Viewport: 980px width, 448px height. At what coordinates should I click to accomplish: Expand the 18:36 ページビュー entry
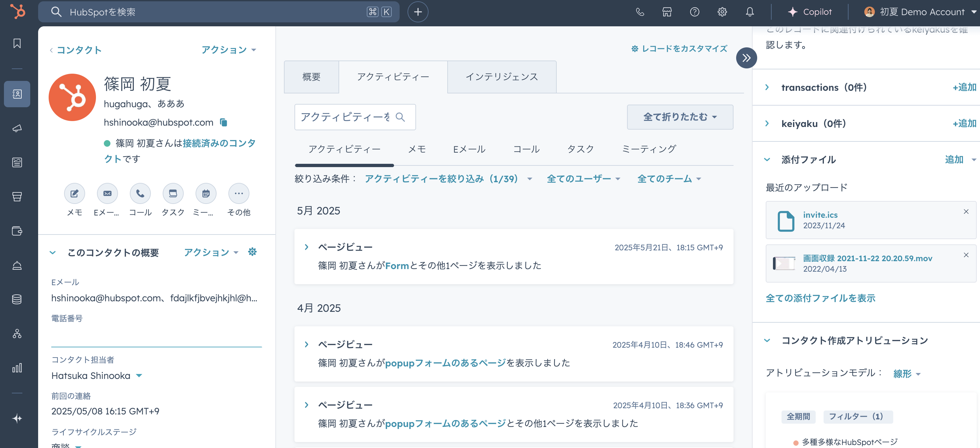pos(307,405)
